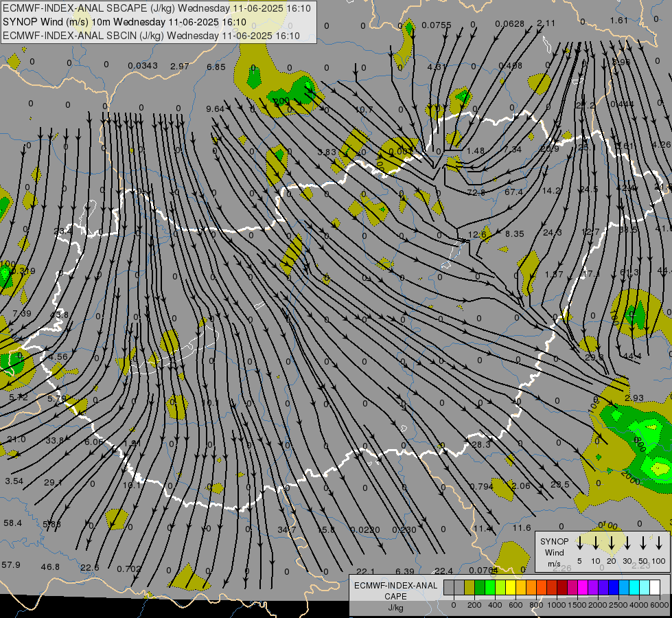This screenshot has height=618, width=672.
Task: Click the map value '7.39'
Action: click(22, 314)
